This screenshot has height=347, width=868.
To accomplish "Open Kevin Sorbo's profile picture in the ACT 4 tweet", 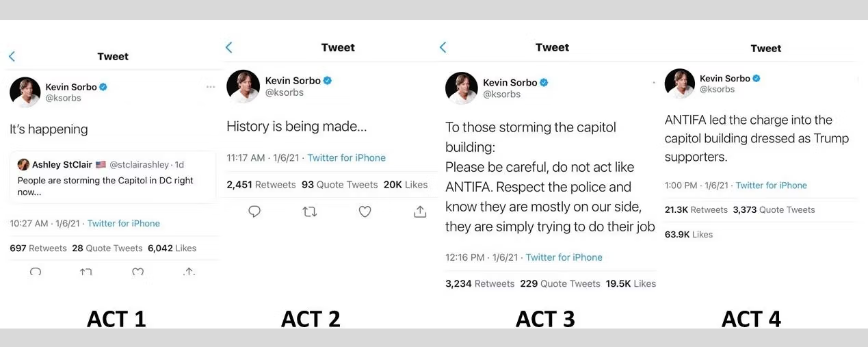I will click(680, 83).
